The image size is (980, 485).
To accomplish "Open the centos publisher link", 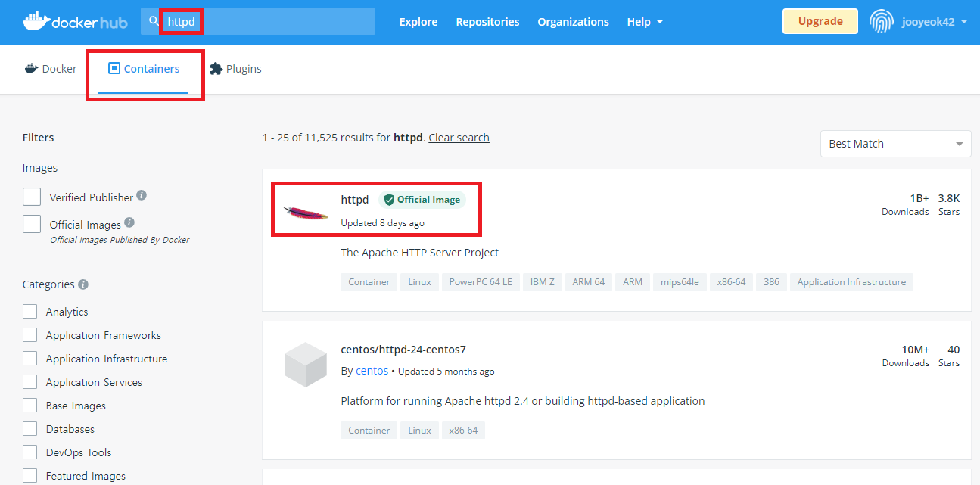I will tap(372, 371).
